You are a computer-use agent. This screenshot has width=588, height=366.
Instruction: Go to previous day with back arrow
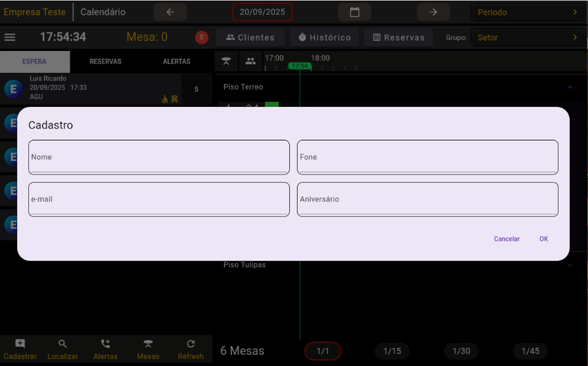point(170,12)
